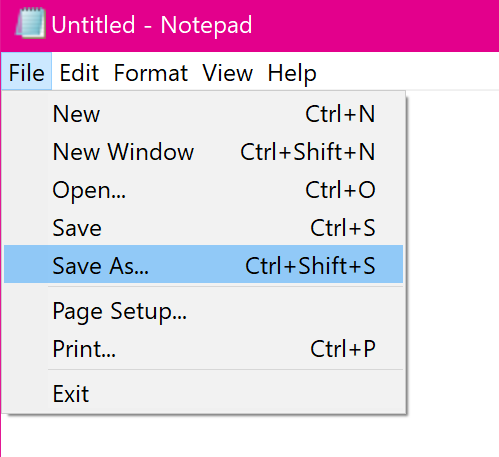Select Exit to quit Notepad
Screen dimensions: 499x457
tap(203, 394)
